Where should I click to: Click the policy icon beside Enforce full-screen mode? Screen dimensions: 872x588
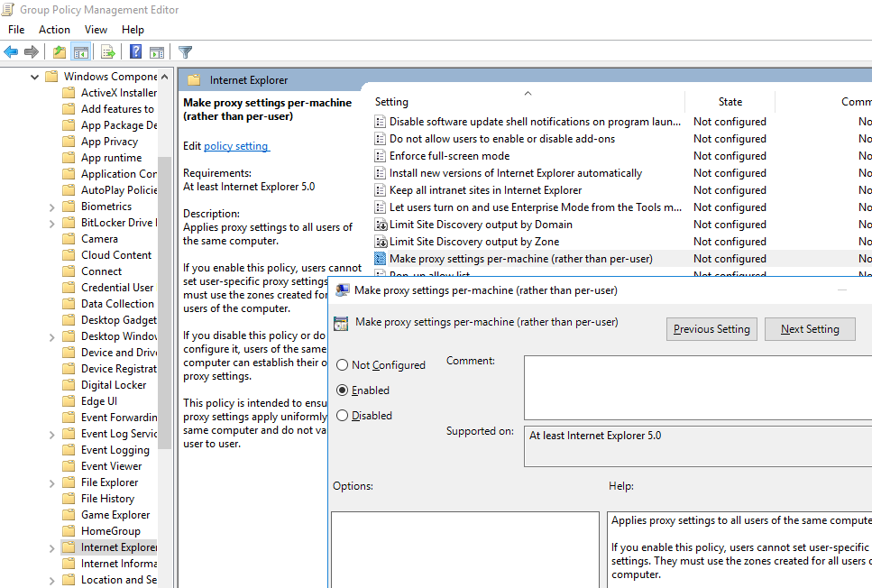[x=381, y=156]
